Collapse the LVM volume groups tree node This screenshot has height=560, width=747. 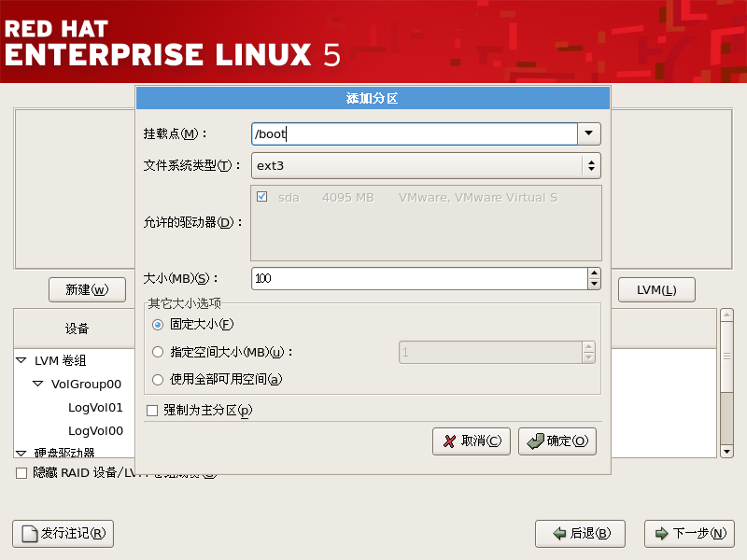(21, 360)
